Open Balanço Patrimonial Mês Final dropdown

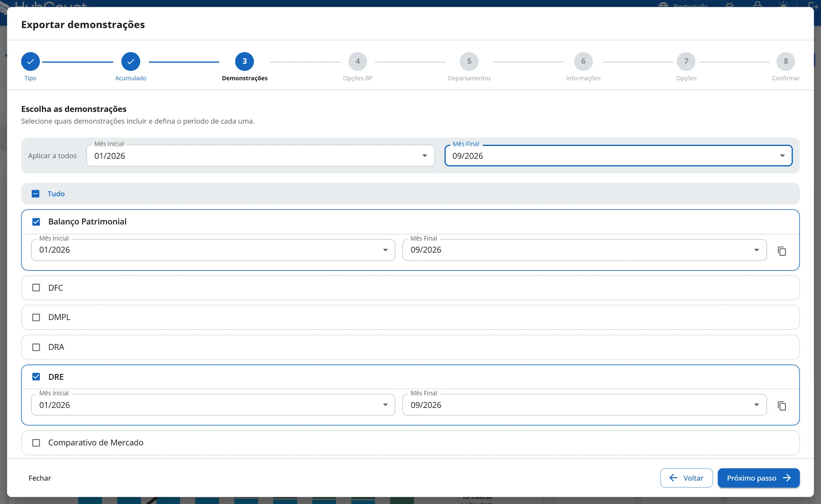point(584,250)
